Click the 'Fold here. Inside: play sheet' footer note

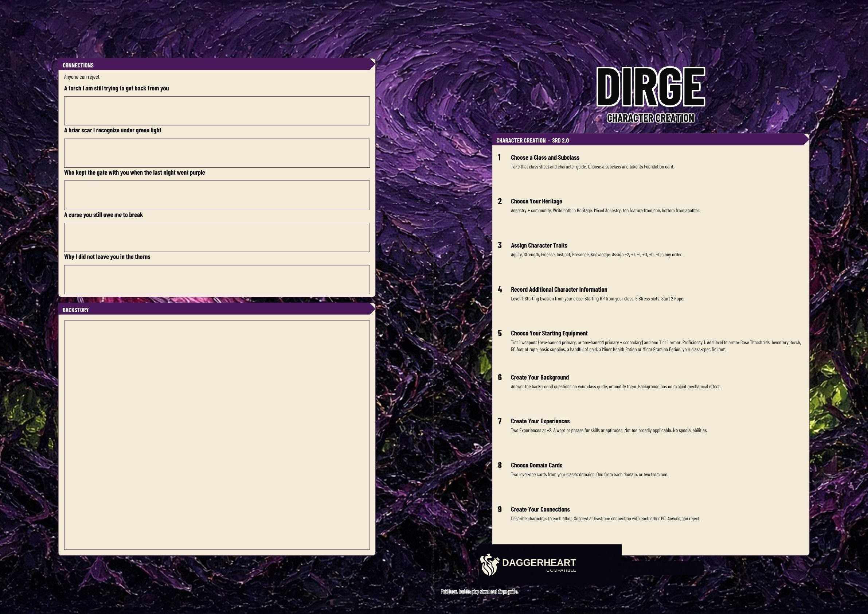(x=479, y=591)
